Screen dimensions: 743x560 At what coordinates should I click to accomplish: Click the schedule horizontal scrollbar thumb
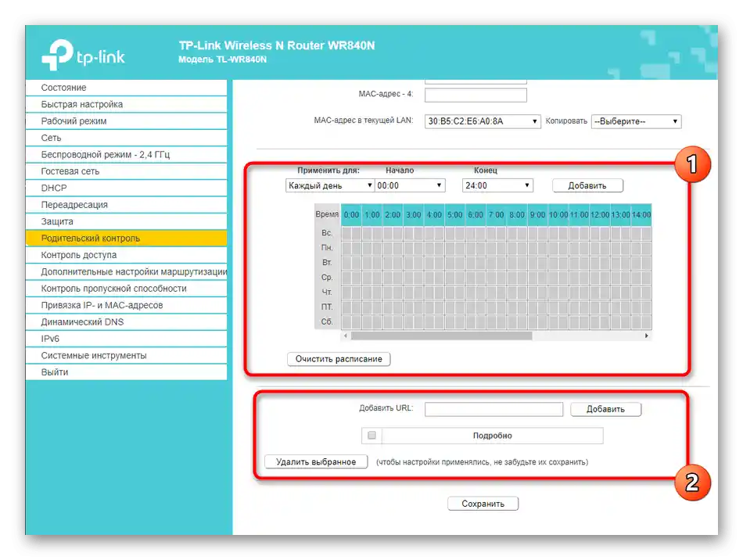point(442,336)
